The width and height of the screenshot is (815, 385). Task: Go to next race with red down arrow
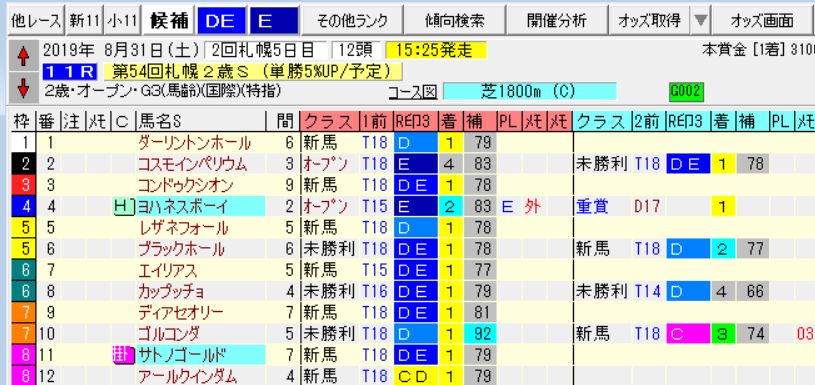[22, 88]
